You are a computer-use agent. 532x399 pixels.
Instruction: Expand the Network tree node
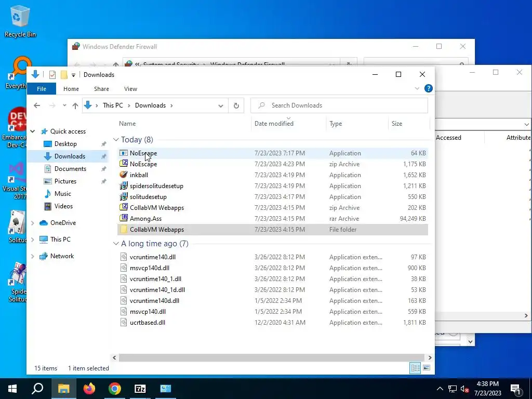pos(33,256)
